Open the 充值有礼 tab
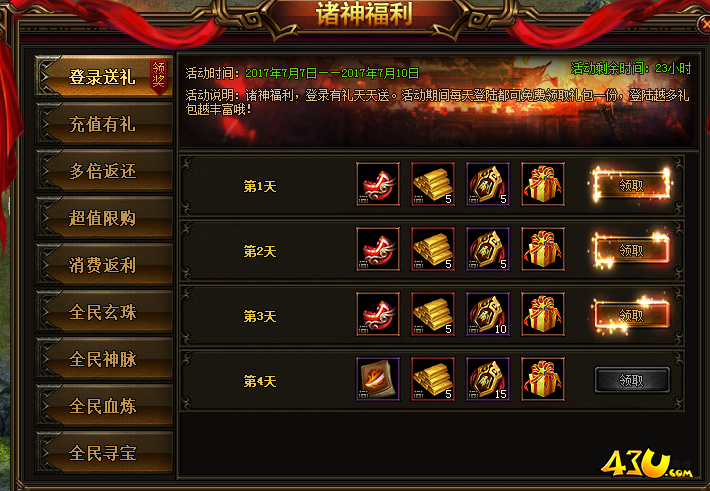 click(x=104, y=124)
